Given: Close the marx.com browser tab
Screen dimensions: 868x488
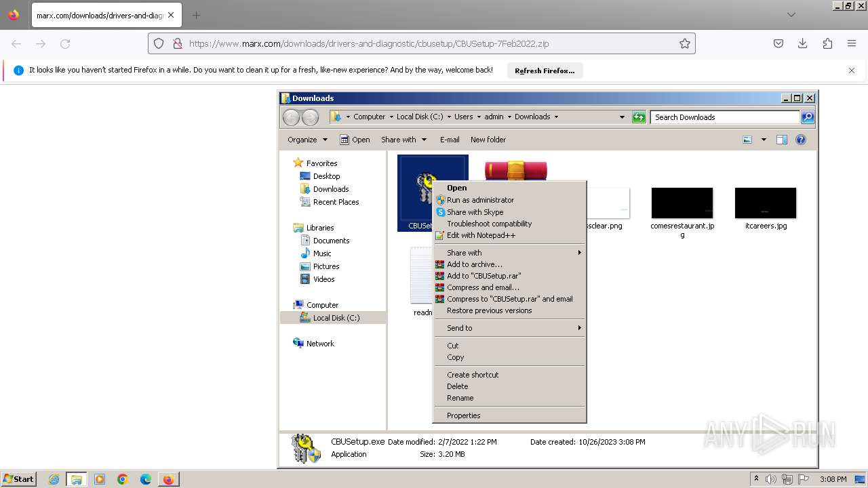Looking at the screenshot, I should tap(170, 15).
